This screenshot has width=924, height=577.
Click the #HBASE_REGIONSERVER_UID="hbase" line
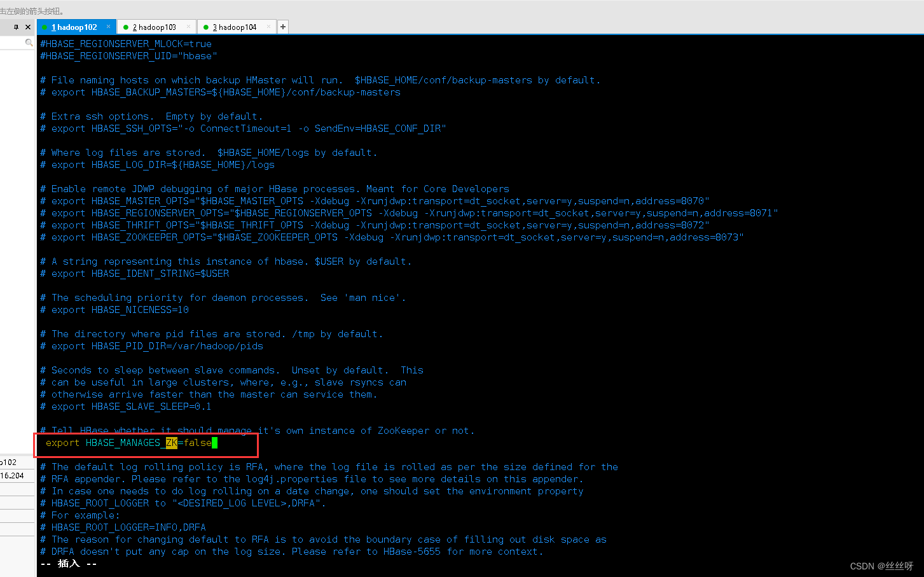click(128, 56)
